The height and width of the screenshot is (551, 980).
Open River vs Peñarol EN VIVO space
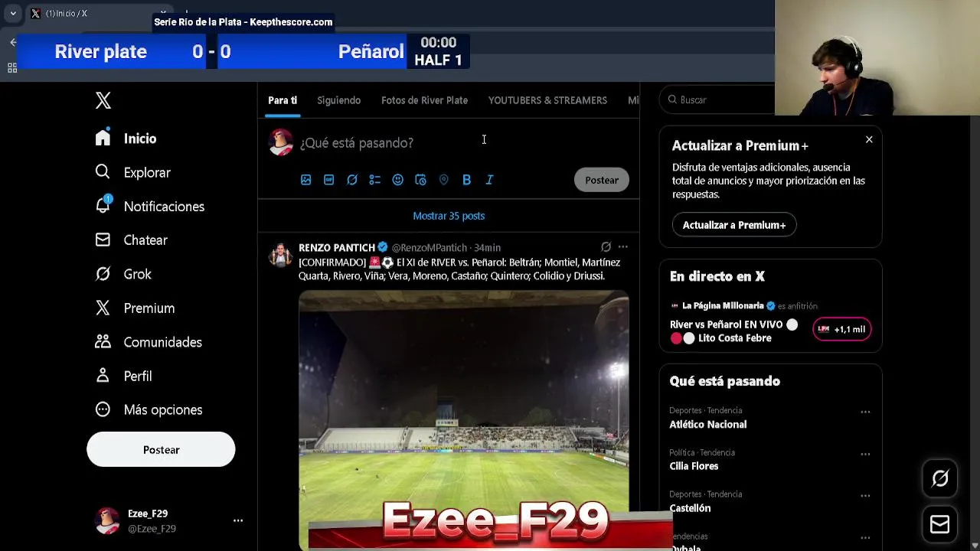tap(733, 331)
